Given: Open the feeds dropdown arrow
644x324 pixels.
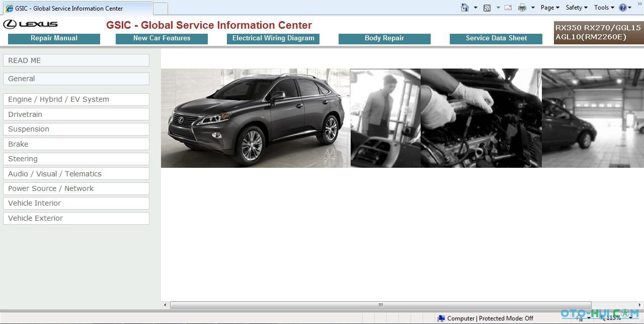Looking at the screenshot, I should pos(498,8).
